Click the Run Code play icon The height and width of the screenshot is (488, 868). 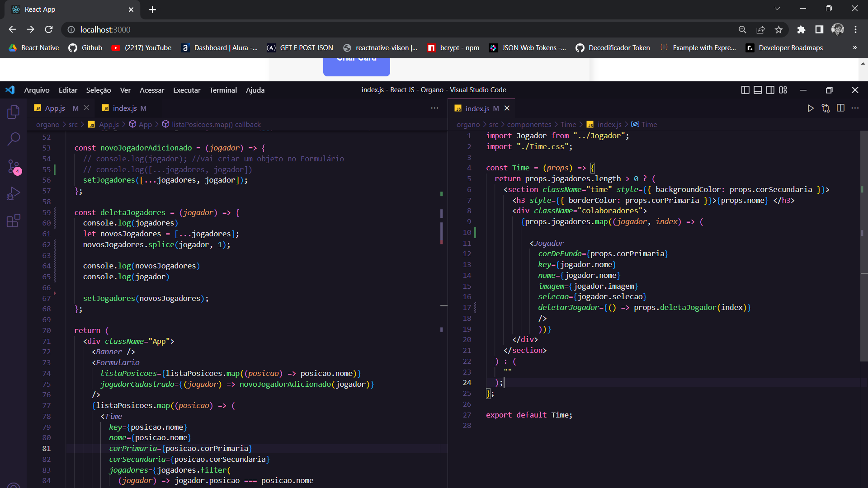point(811,108)
